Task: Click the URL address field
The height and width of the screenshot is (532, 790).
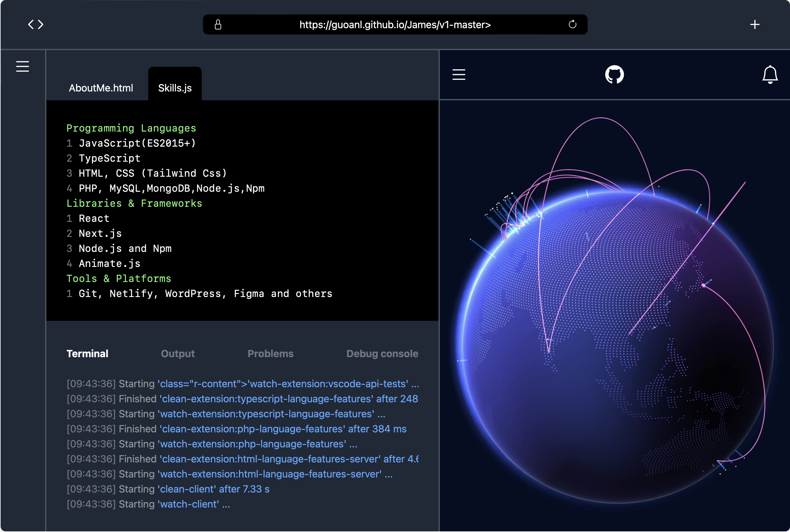Action: pyautogui.click(x=395, y=24)
